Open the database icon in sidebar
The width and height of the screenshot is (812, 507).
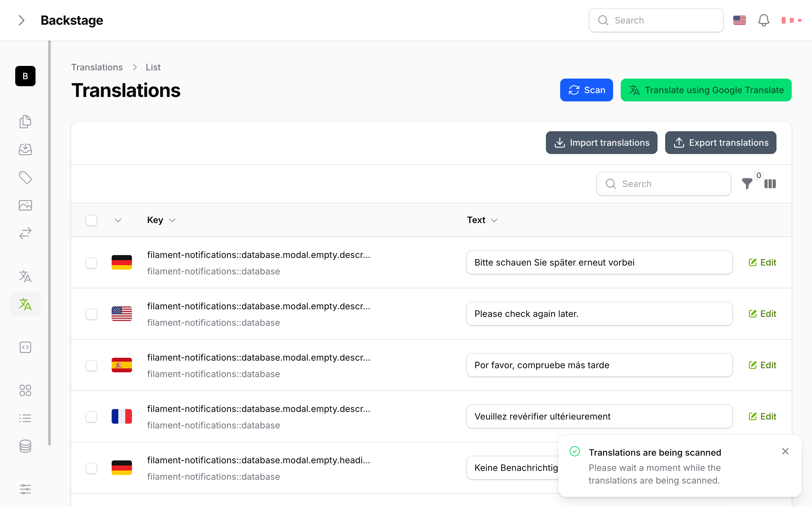coord(25,446)
